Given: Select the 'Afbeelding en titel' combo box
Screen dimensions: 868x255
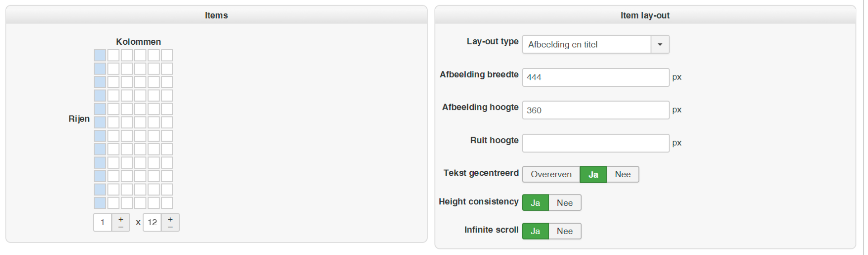Looking at the screenshot, I should coord(586,44).
